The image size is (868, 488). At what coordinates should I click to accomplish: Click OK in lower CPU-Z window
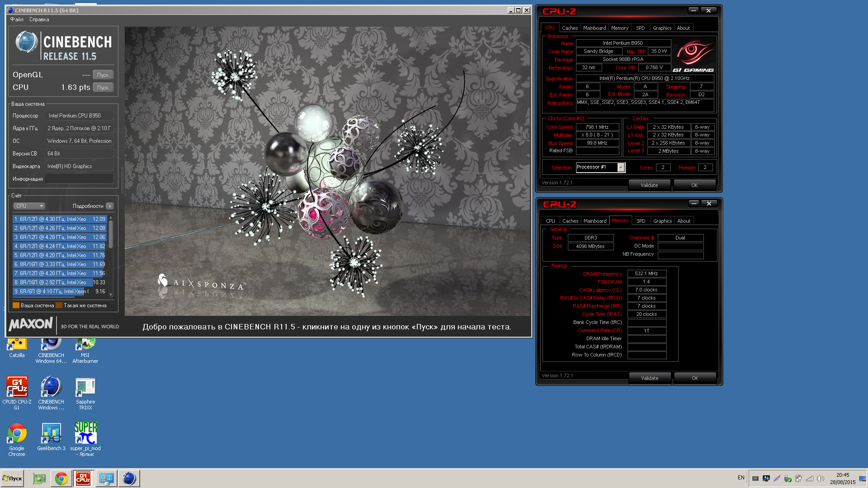point(695,378)
